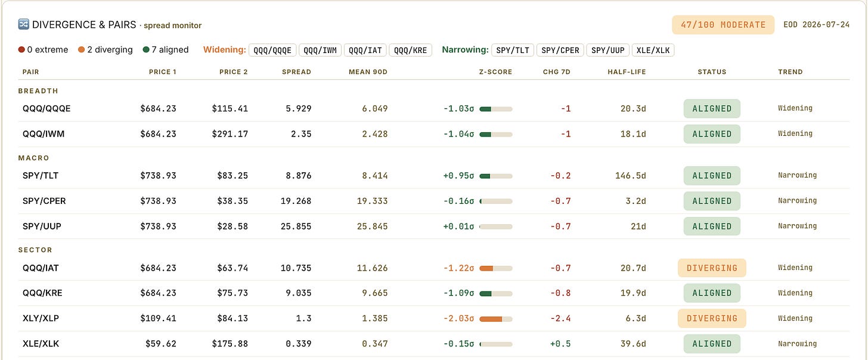Click the ALIGNED badge for QQQ/QQQE
Screen dimensions: 868x360
(712, 108)
